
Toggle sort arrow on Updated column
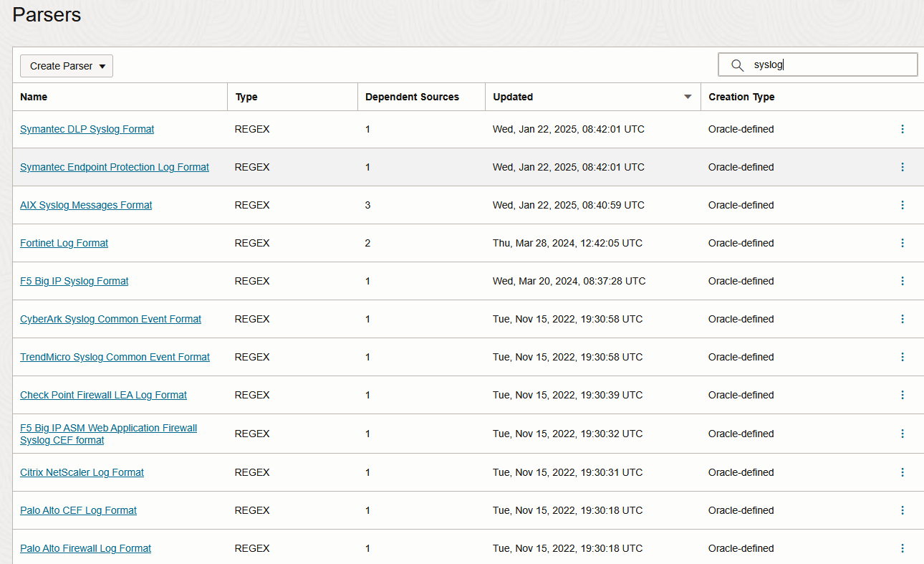click(688, 97)
